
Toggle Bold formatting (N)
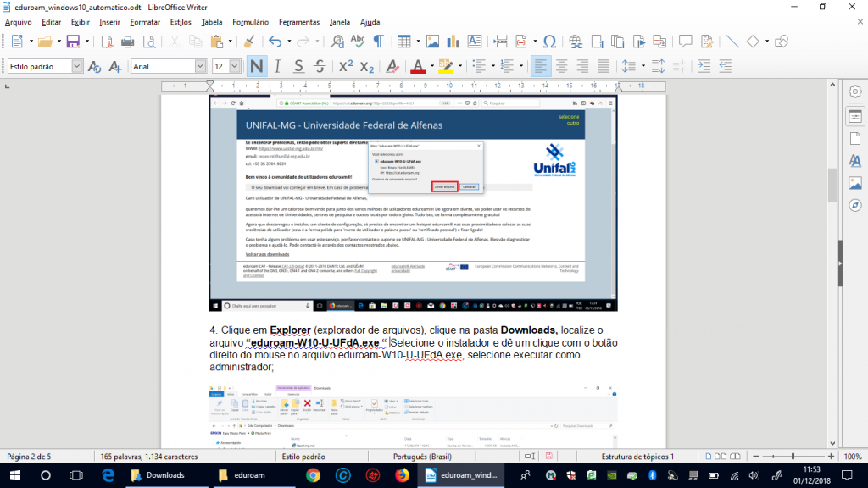click(x=256, y=66)
